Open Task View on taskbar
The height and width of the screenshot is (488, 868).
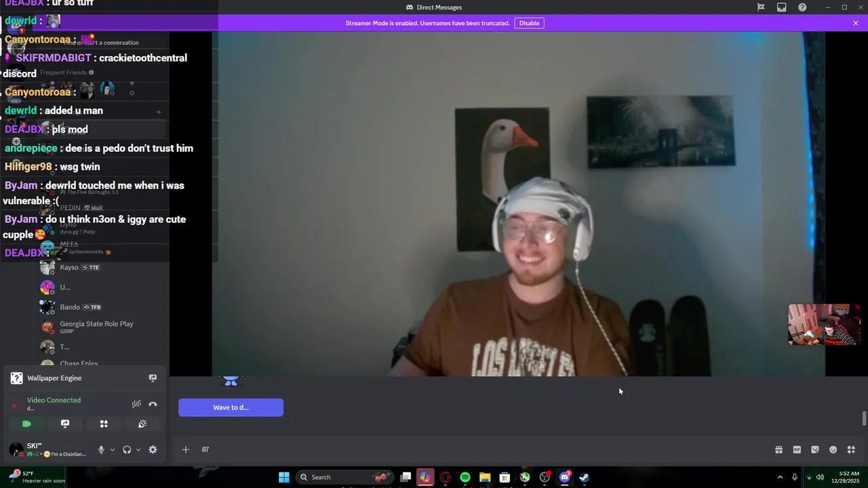[406, 477]
